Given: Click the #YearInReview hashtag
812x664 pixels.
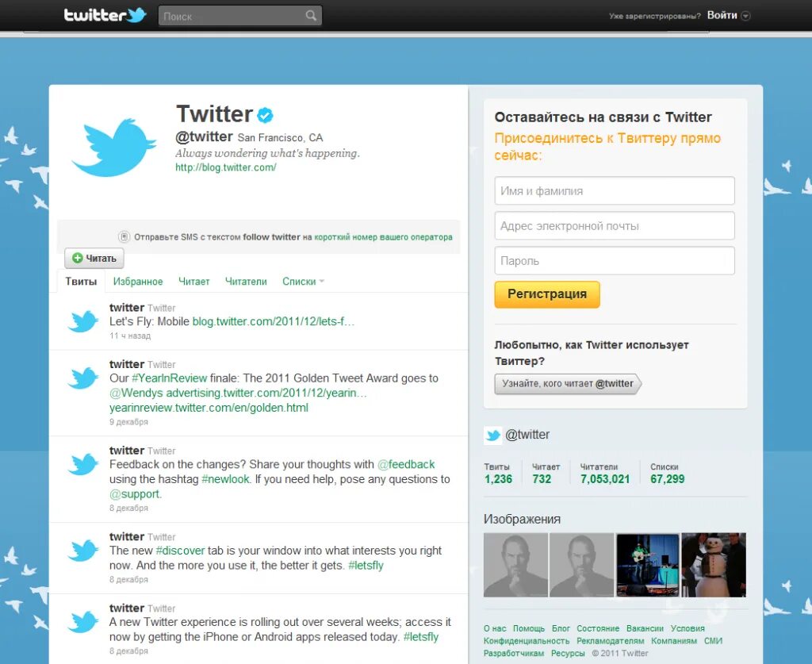Looking at the screenshot, I should tap(170, 378).
